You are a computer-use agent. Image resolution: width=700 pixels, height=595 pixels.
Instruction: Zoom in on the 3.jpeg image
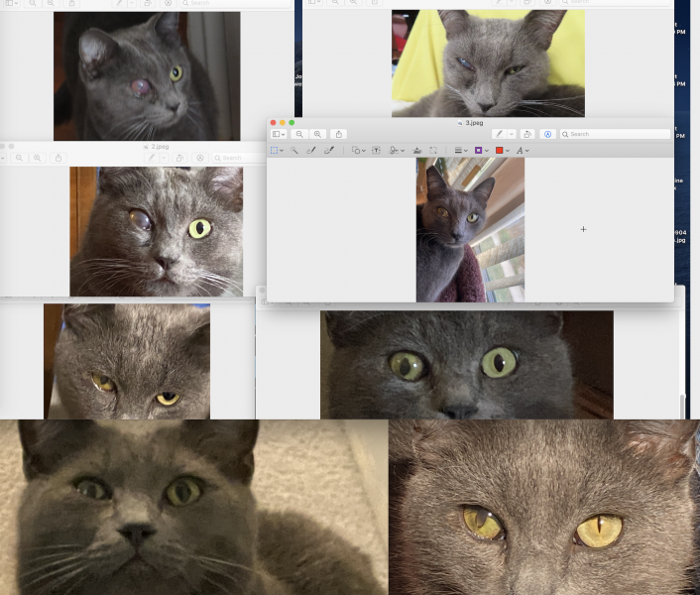(317, 134)
